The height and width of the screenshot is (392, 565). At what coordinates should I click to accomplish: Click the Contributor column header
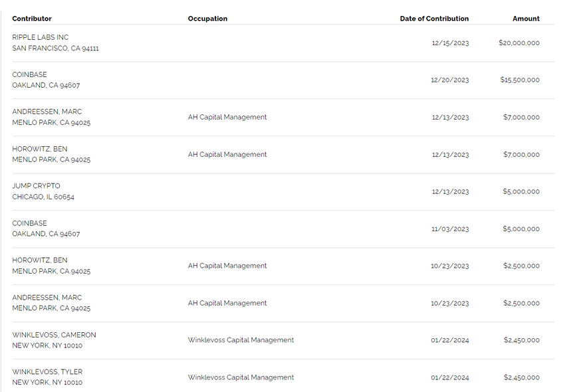32,19
